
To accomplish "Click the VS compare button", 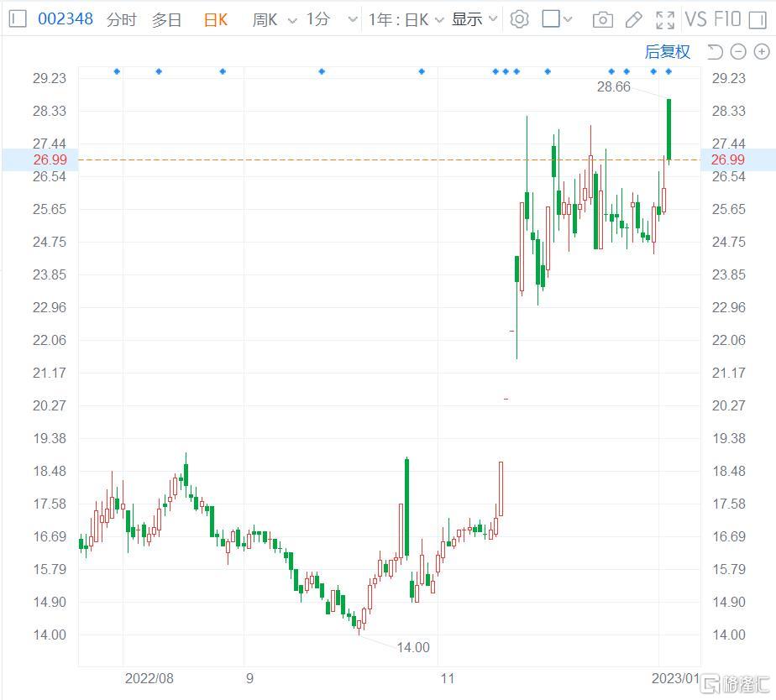I will tap(695, 19).
